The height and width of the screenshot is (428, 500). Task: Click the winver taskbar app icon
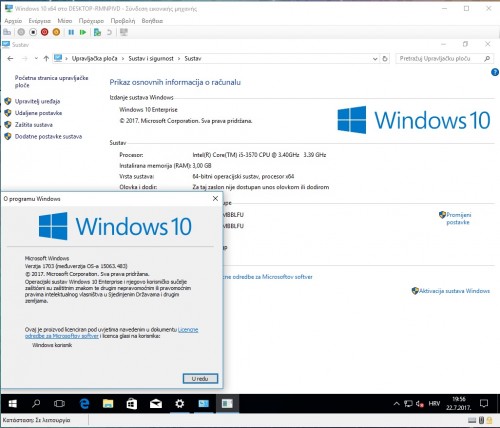[227, 404]
